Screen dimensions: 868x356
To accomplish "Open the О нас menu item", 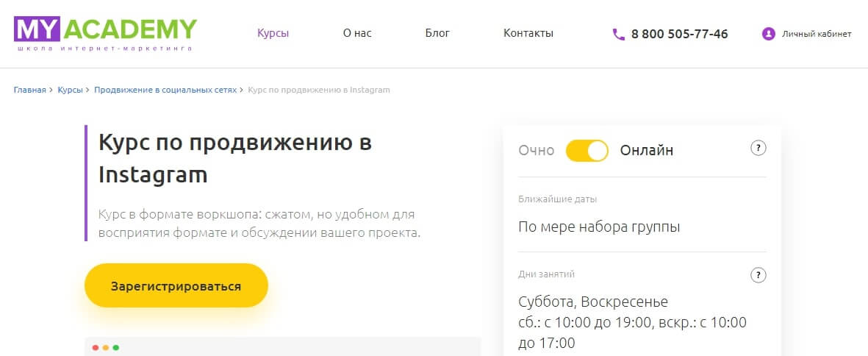I will (x=357, y=33).
